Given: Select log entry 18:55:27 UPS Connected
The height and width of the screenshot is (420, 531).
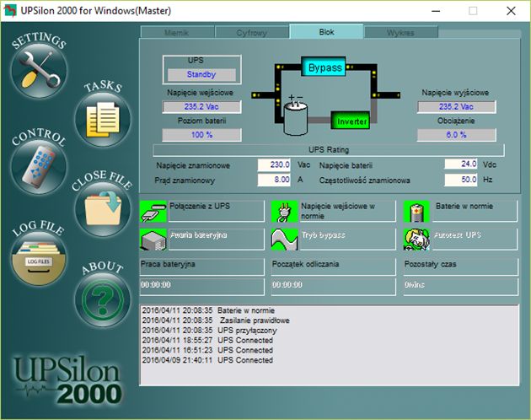Looking at the screenshot, I should pos(207,340).
